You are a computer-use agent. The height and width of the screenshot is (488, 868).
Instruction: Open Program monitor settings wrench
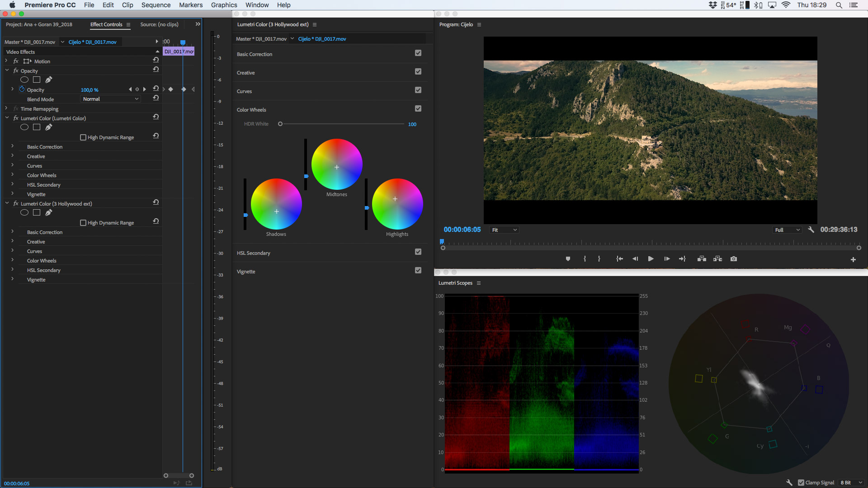(x=811, y=230)
